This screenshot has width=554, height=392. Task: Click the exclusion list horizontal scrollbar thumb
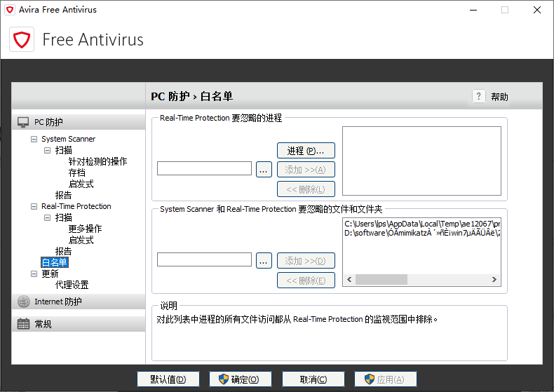point(381,280)
